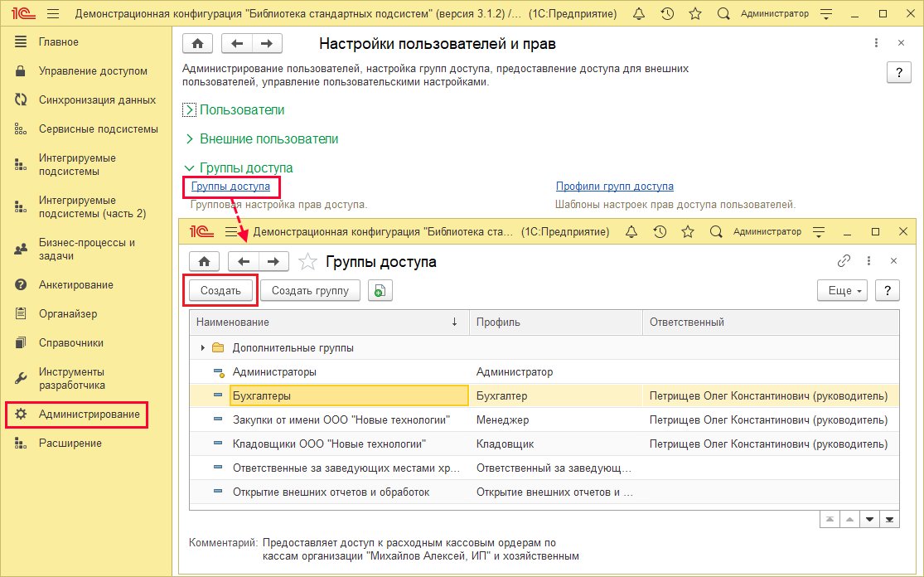Open favorites star in outer window title bar
The height and width of the screenshot is (577, 924).
coord(695,13)
